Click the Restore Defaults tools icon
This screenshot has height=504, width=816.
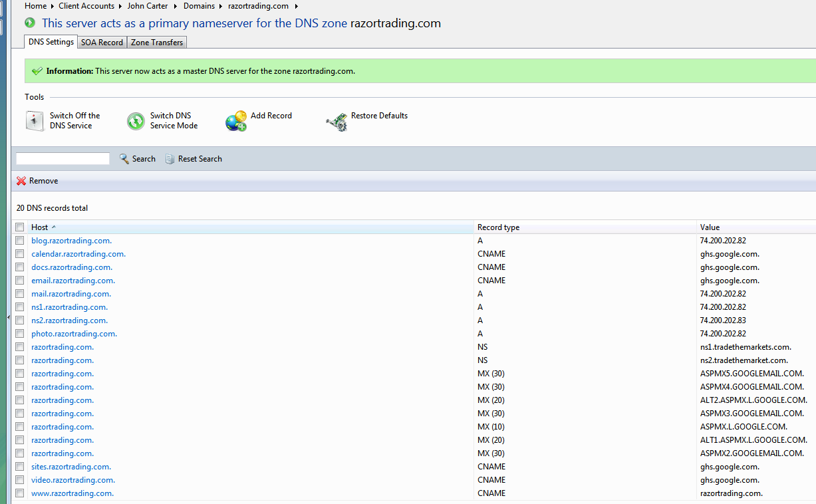tap(337, 121)
